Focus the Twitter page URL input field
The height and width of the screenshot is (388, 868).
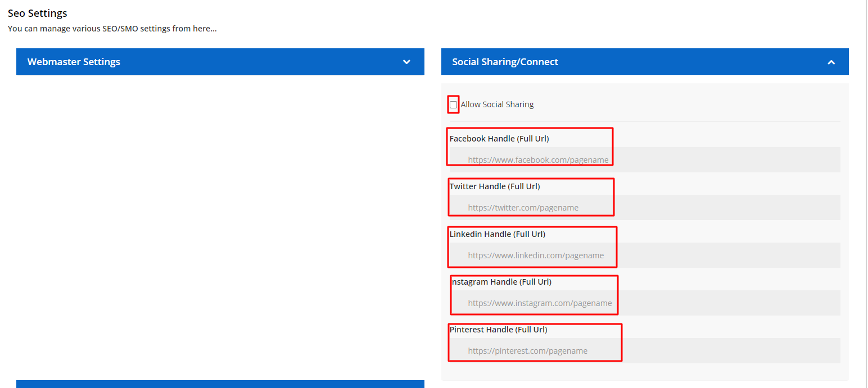click(644, 208)
